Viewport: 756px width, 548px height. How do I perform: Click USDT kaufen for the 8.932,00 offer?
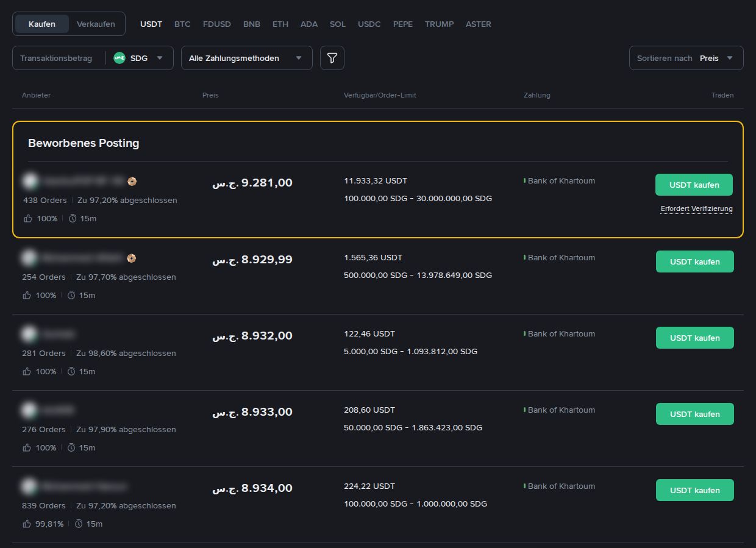click(695, 338)
